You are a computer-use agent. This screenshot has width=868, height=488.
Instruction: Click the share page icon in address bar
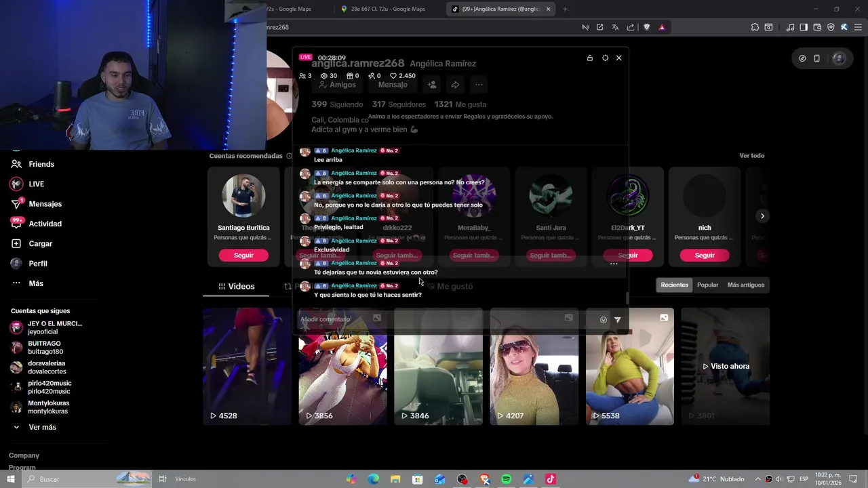click(631, 27)
